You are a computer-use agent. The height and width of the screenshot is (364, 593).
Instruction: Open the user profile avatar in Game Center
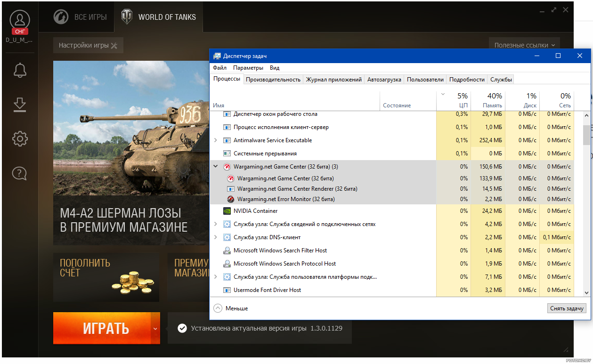pos(19,20)
